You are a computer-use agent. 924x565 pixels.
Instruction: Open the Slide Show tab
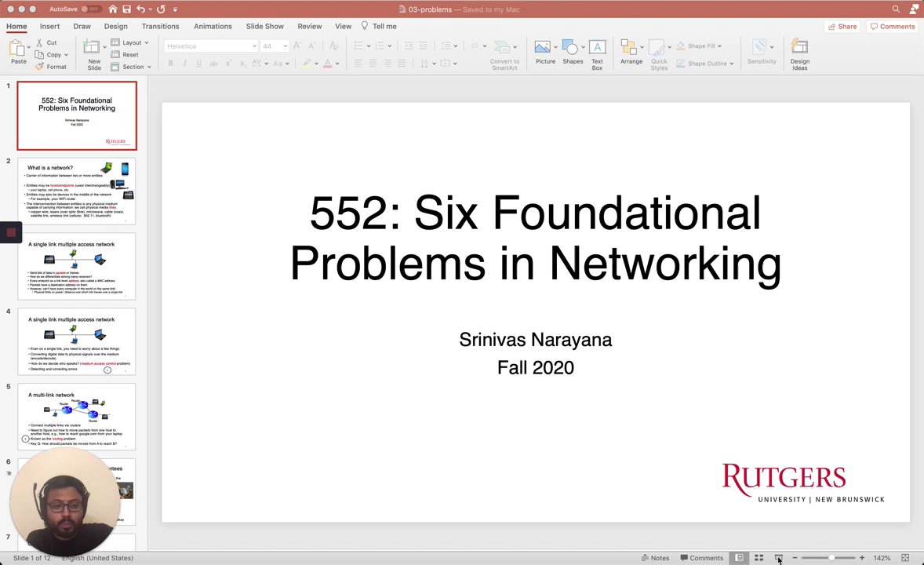264,26
